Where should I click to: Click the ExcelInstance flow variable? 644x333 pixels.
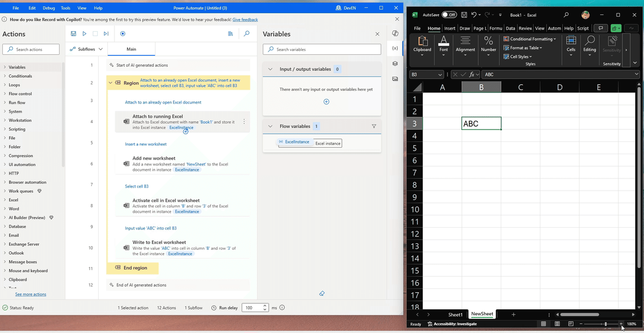[294, 142]
